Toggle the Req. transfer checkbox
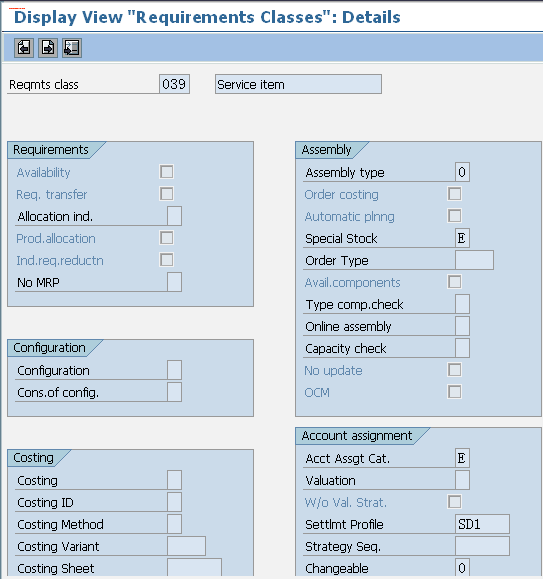This screenshot has width=543, height=579. [x=166, y=194]
